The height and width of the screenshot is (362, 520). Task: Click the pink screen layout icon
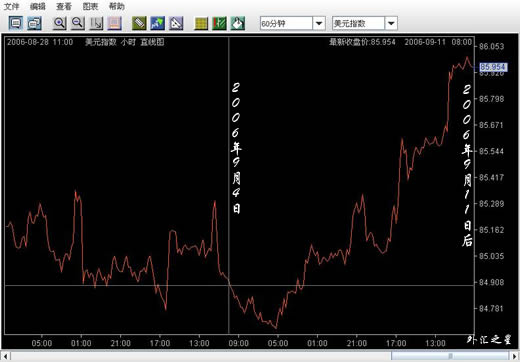click(114, 23)
